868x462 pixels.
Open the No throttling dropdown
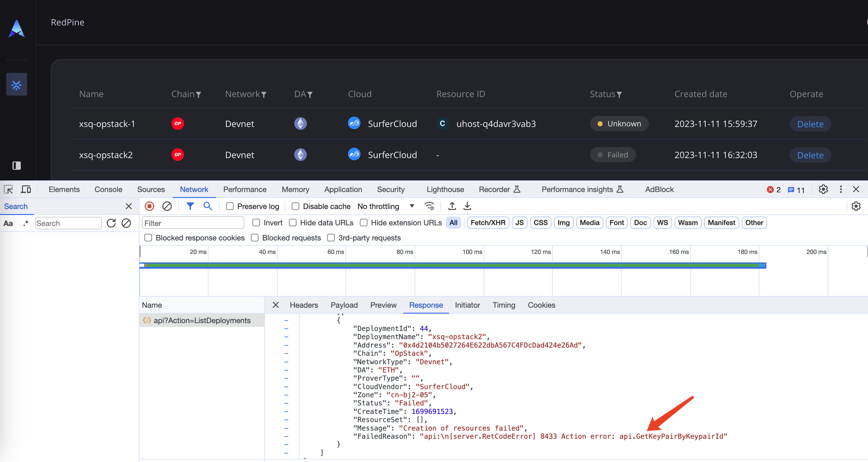click(385, 206)
